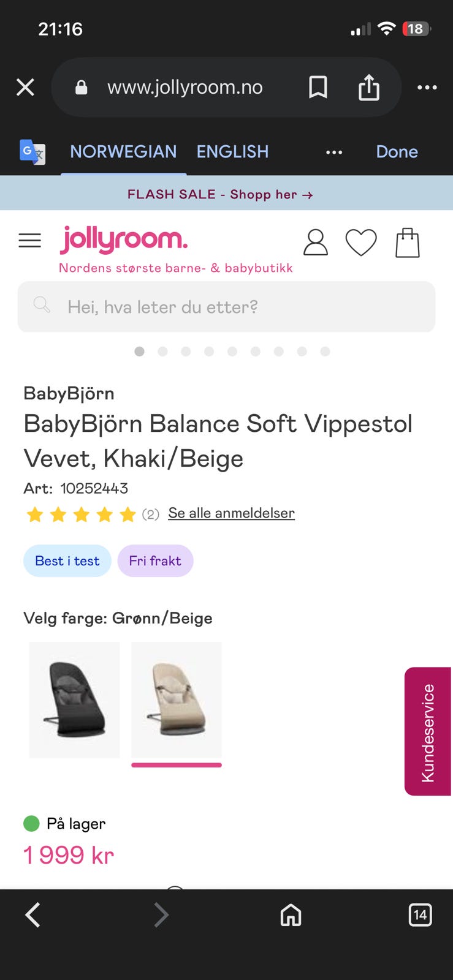This screenshot has height=980, width=453.
Task: Select the Norwegian language tab
Action: 123,152
